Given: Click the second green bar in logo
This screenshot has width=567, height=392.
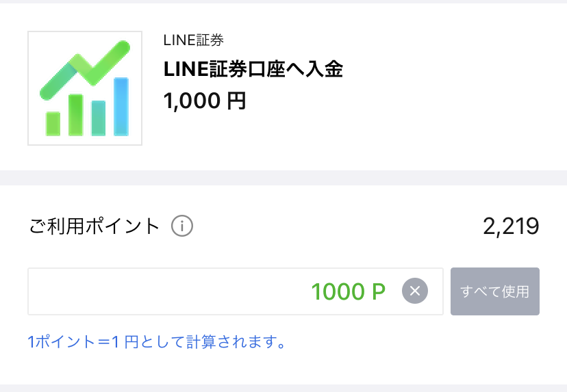Looking at the screenshot, I should [75, 115].
